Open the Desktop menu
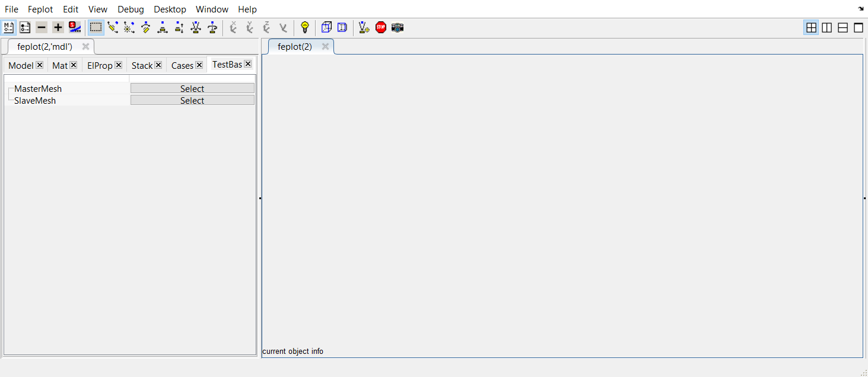This screenshot has width=868, height=377. (170, 9)
